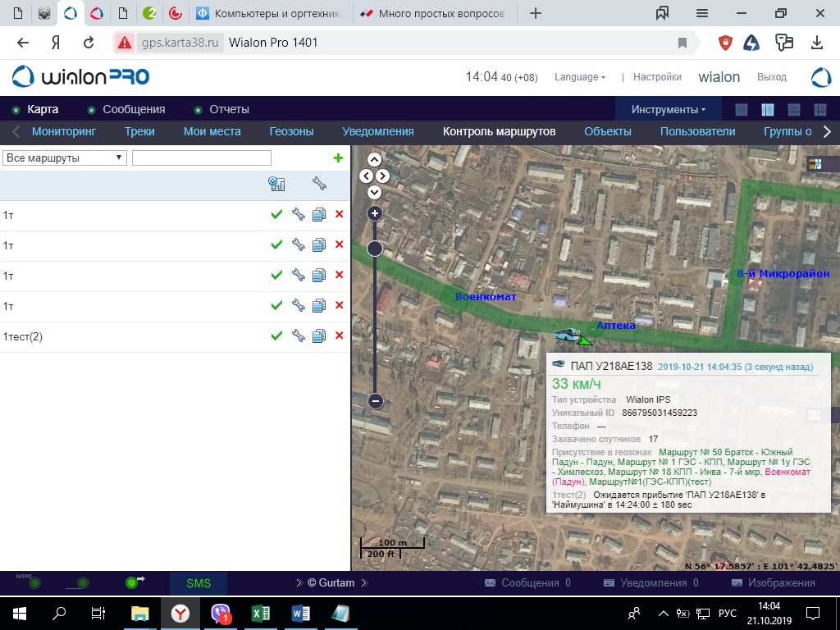Image resolution: width=840 pixels, height=630 pixels.
Task: Toggle the Сообщения panel indicator
Action: point(92,110)
